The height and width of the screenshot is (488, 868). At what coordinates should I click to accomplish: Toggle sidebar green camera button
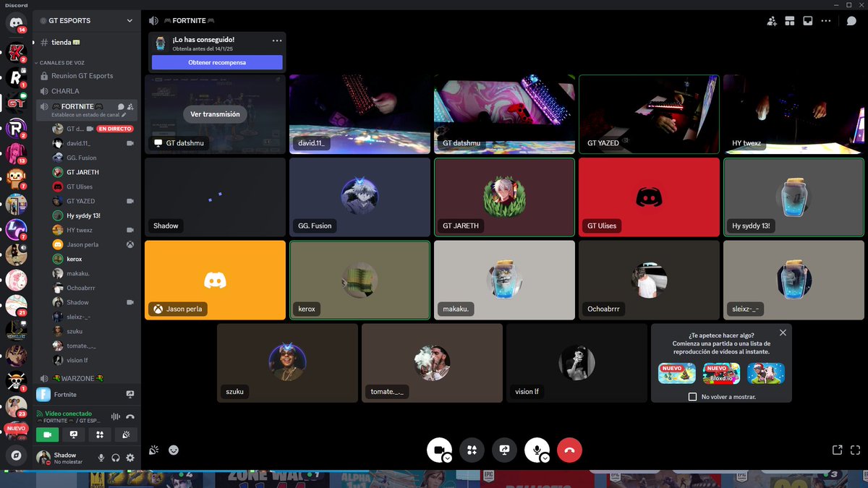[x=48, y=435]
